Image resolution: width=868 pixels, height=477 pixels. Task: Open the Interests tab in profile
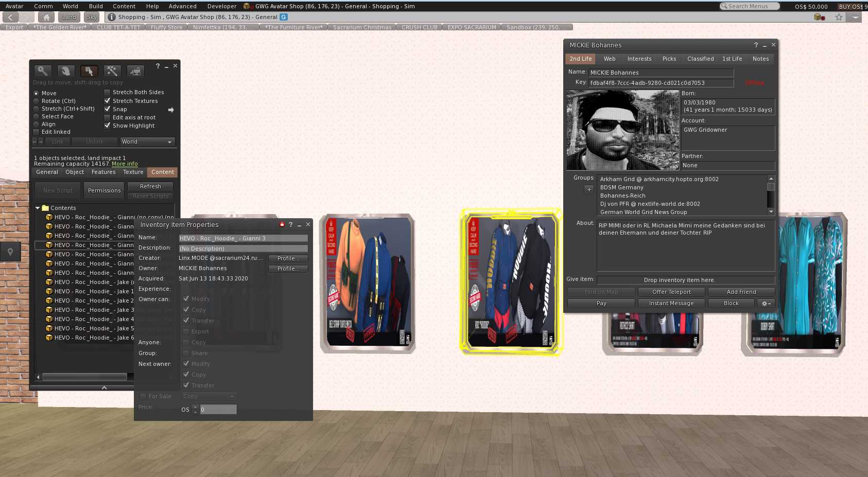639,59
